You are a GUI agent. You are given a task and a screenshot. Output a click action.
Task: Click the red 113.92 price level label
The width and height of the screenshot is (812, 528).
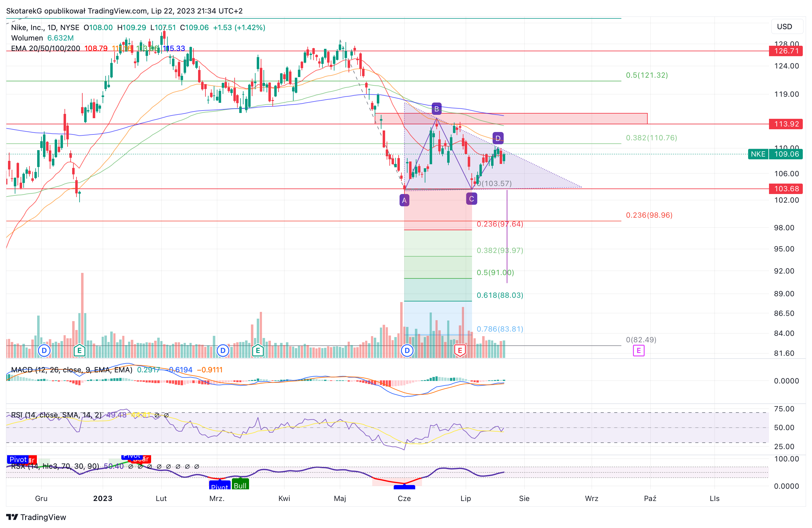(786, 124)
